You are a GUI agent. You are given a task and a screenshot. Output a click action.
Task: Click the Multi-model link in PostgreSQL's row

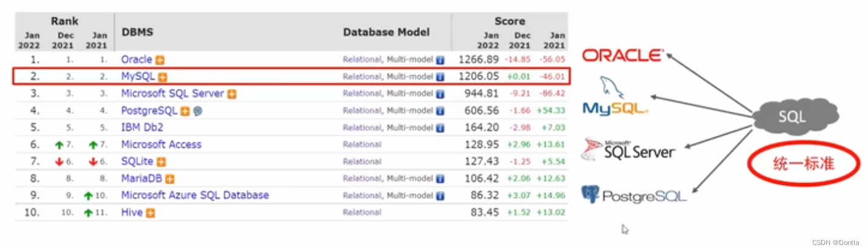(410, 110)
